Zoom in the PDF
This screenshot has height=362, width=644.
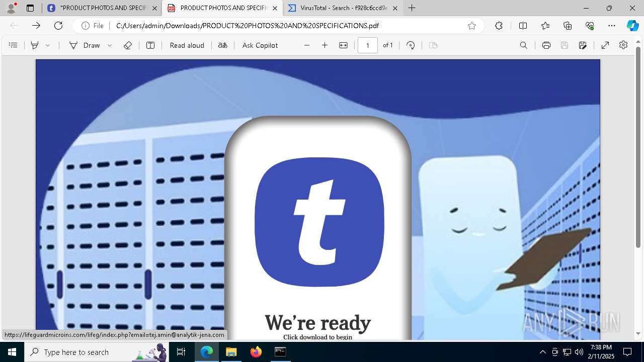pos(325,45)
